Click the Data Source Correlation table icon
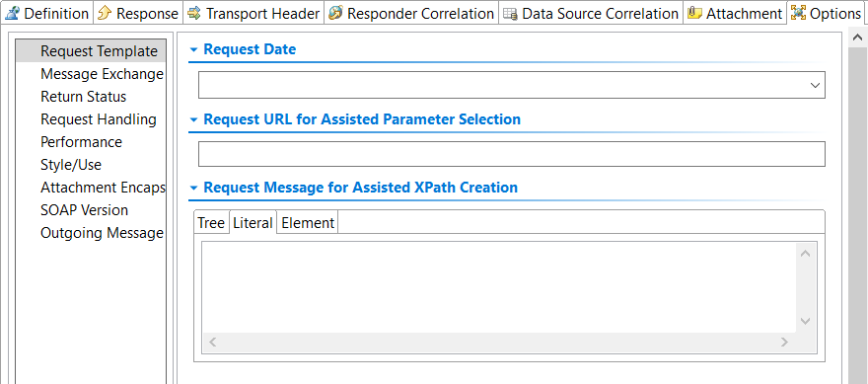The height and width of the screenshot is (384, 868). click(x=510, y=13)
